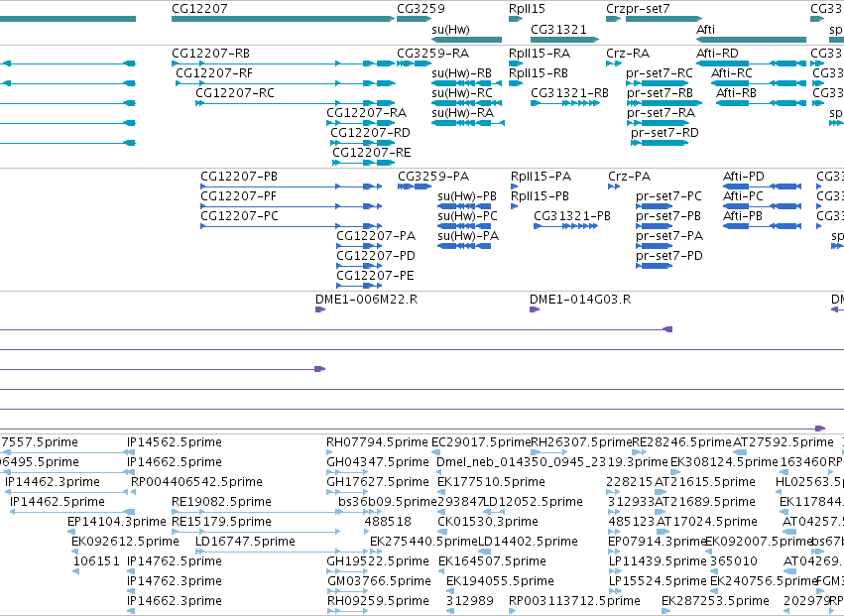This screenshot has width=844, height=616.
Task: Click the pr-set7-RC transcript label
Action: point(660,73)
